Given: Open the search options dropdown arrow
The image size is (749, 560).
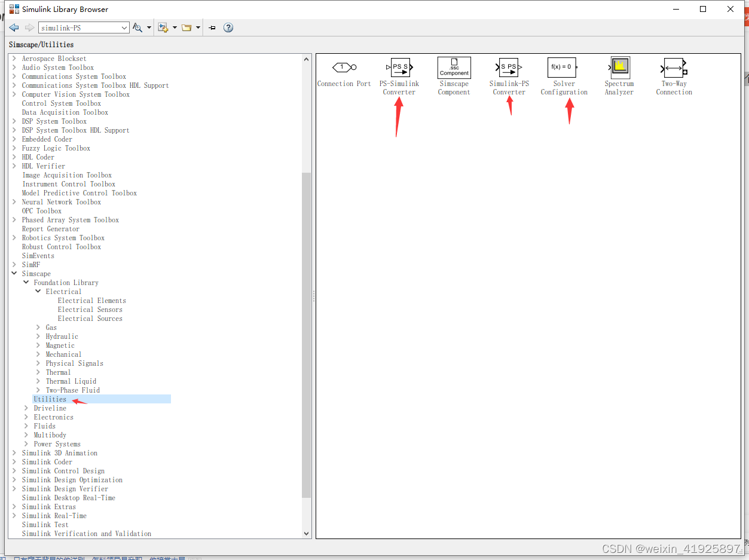Looking at the screenshot, I should [x=149, y=27].
